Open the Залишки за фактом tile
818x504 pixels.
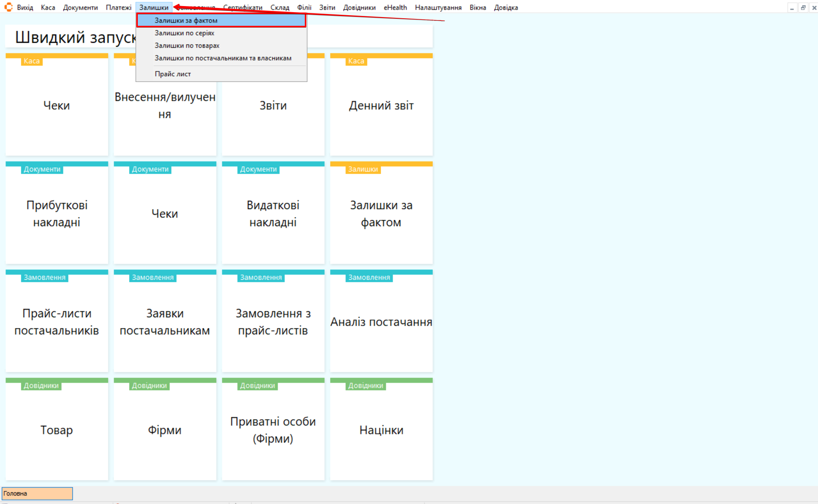381,213
